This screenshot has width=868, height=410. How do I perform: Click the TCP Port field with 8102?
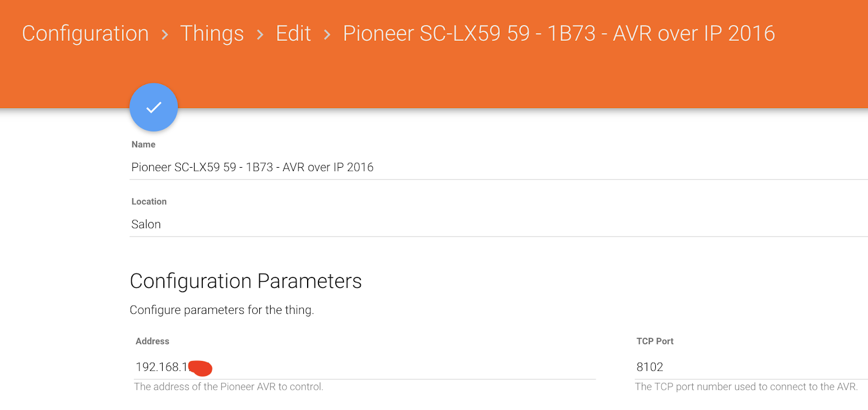click(x=749, y=367)
